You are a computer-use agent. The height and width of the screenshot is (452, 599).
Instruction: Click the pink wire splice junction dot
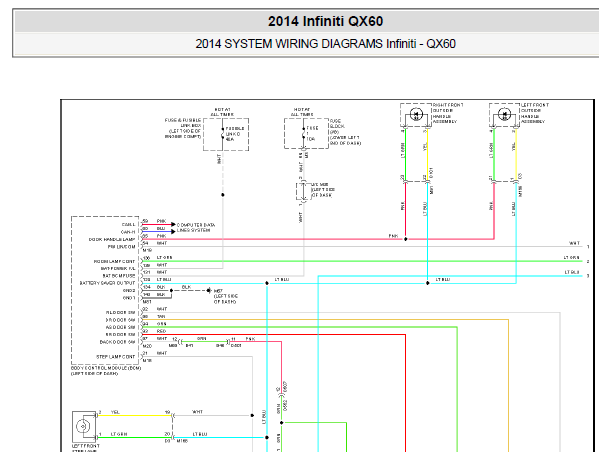click(x=406, y=239)
